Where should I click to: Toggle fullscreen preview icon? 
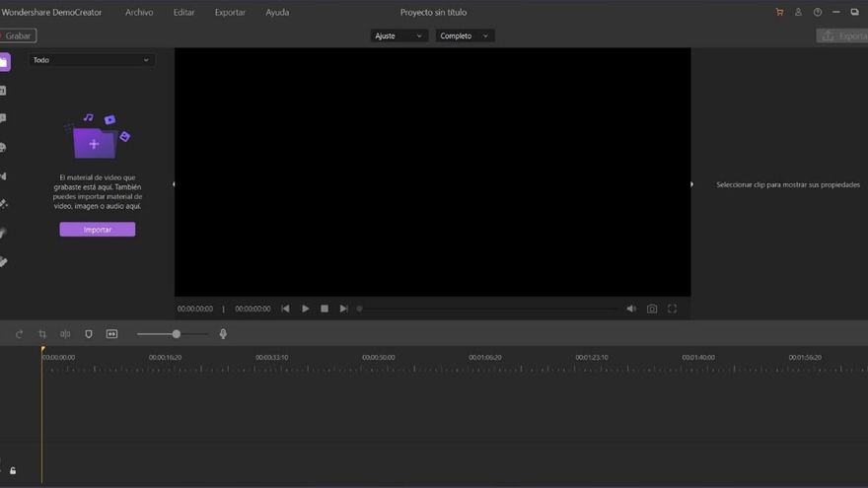click(x=672, y=309)
